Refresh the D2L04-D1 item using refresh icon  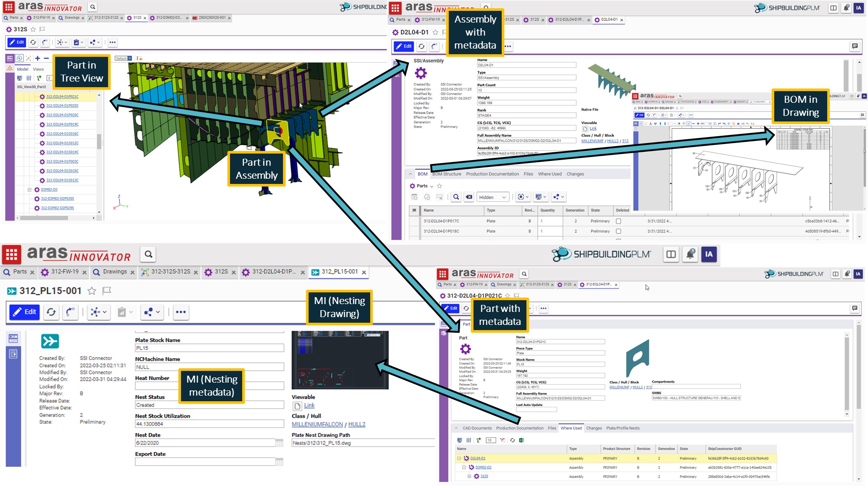tap(421, 46)
